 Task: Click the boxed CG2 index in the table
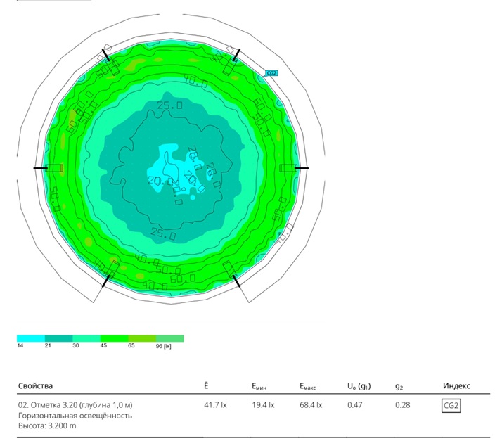451,406
